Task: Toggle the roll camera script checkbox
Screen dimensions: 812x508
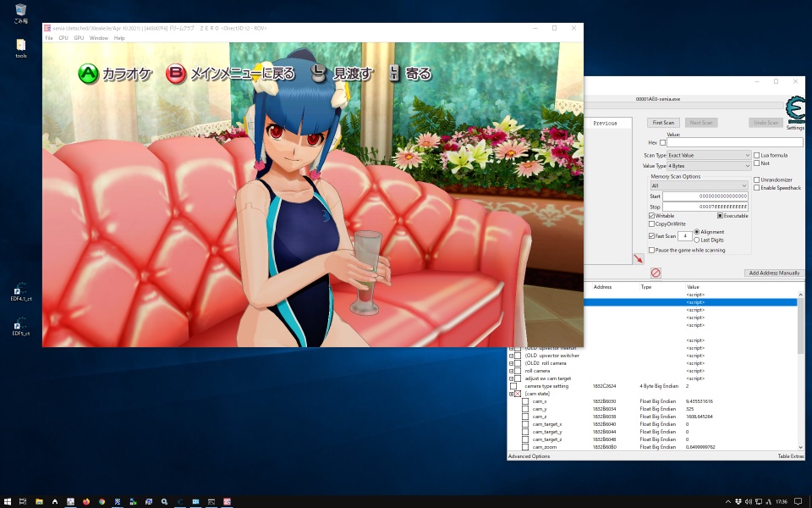Action: [x=518, y=371]
